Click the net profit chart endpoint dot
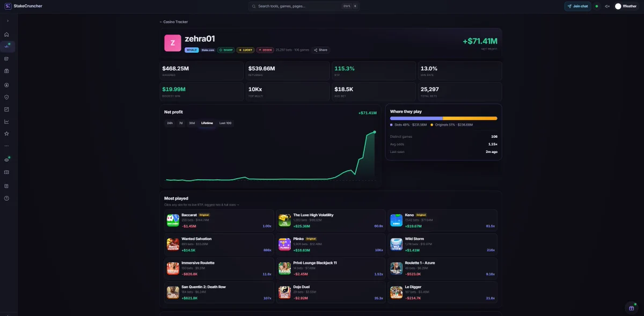 (x=375, y=132)
